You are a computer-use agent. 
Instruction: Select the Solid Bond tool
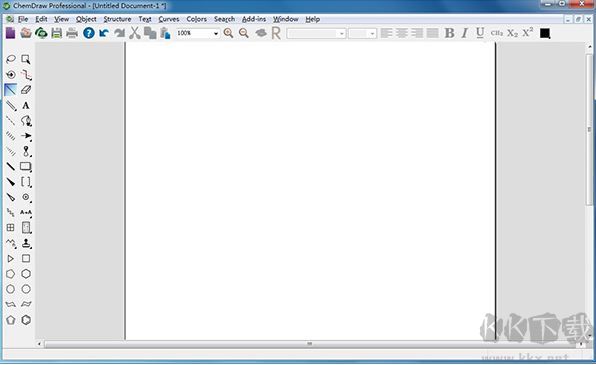pyautogui.click(x=11, y=90)
